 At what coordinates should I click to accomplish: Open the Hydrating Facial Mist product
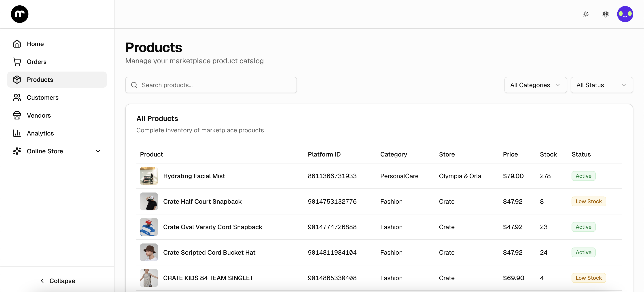pos(194,176)
